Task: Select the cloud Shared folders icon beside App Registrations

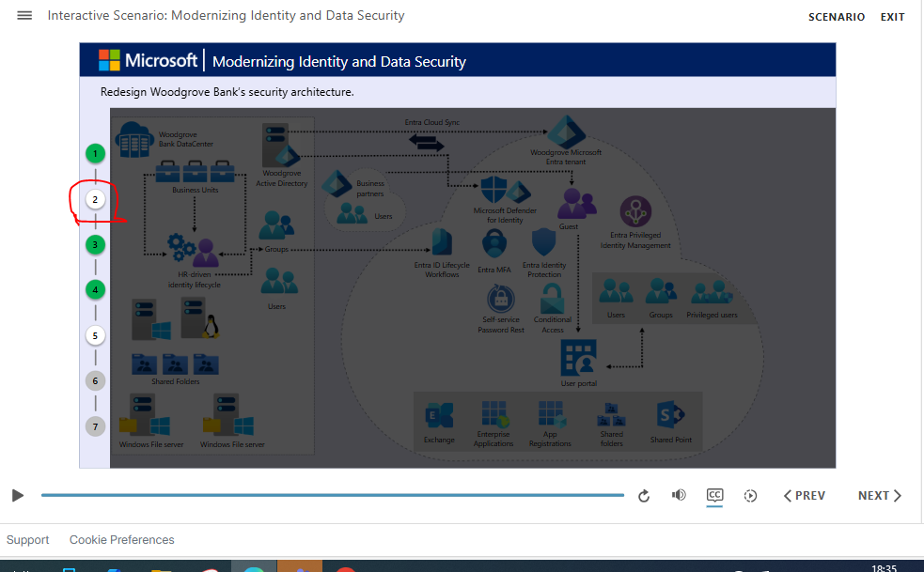Action: pyautogui.click(x=611, y=414)
